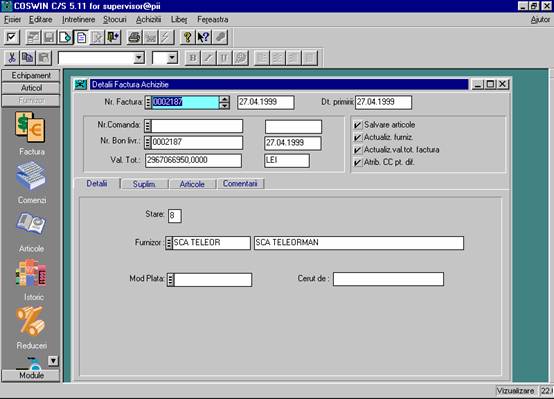The width and height of the screenshot is (554, 399).
Task: Open the Ajutor menu
Action: coord(540,20)
